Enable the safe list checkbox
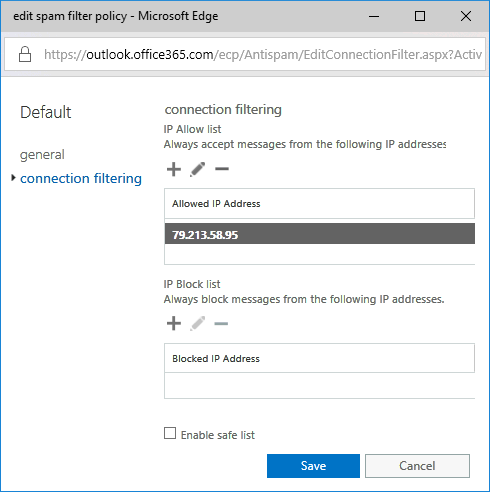This screenshot has width=490, height=492. (170, 433)
